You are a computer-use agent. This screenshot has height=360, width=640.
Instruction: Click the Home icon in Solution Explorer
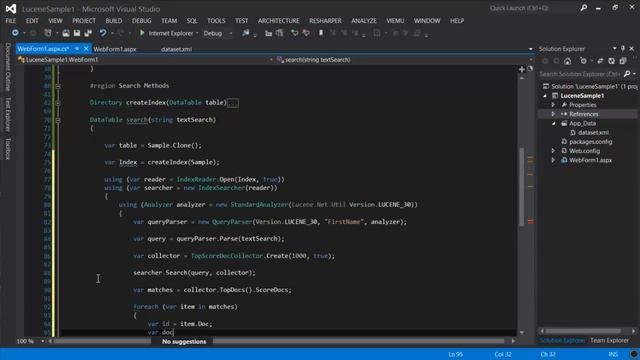(567, 61)
